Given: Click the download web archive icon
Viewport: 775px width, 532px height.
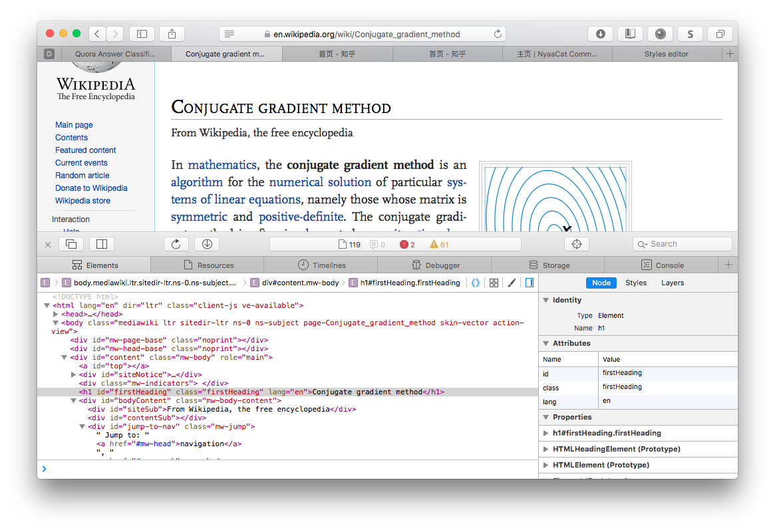Looking at the screenshot, I should (207, 244).
